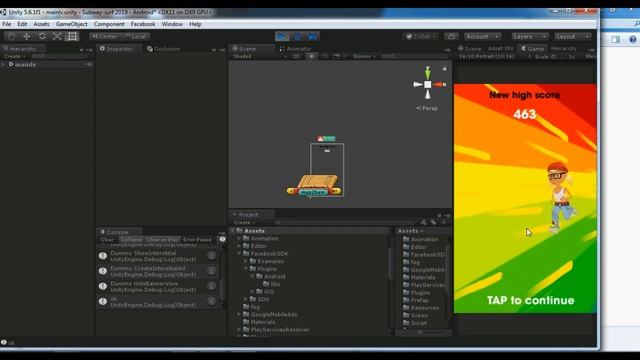The height and width of the screenshot is (360, 640).
Task: Toggle scene lighting button
Action: coord(311,56)
